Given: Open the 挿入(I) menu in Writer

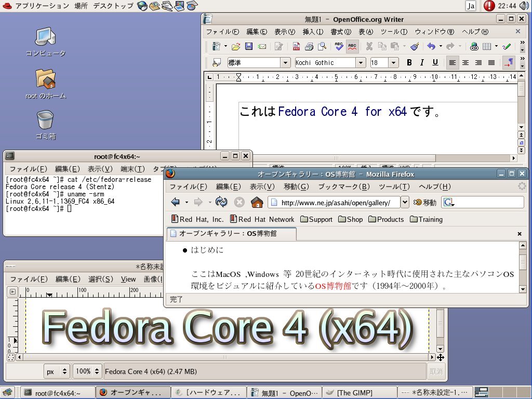Looking at the screenshot, I should (312, 32).
